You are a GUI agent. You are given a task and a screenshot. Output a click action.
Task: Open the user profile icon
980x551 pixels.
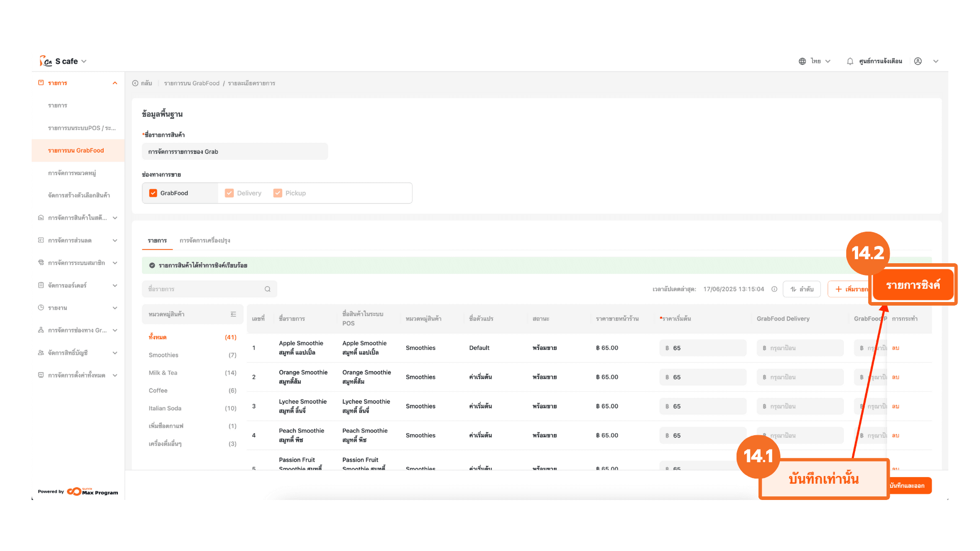pos(918,61)
